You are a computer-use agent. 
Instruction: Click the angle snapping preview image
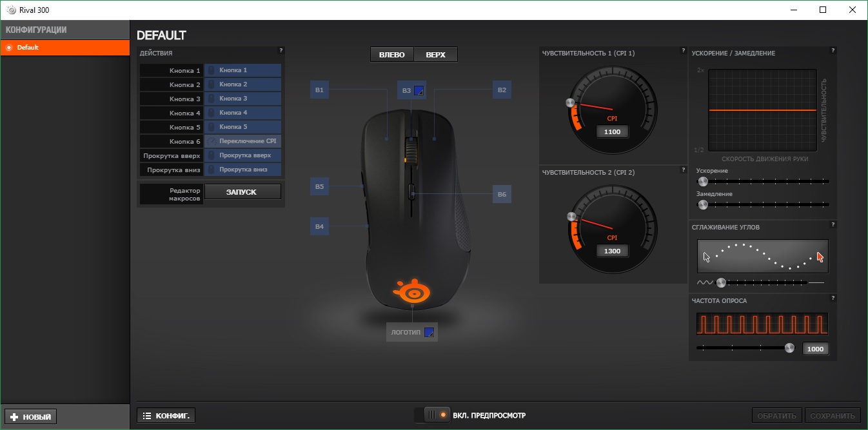point(763,256)
